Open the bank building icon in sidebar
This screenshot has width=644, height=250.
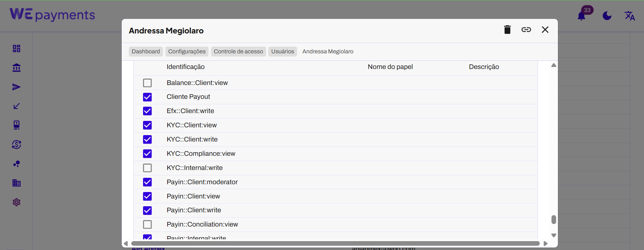pos(16,68)
